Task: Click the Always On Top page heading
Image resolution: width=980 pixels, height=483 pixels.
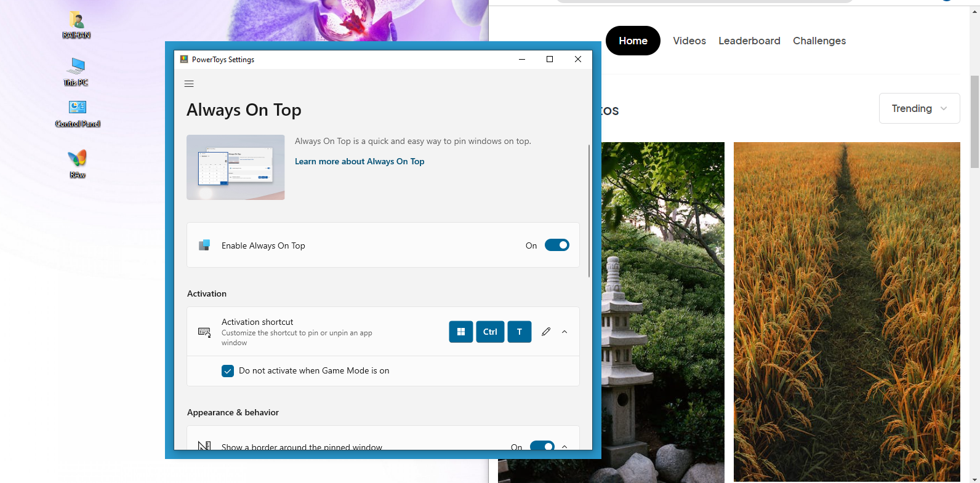Action: (x=244, y=110)
